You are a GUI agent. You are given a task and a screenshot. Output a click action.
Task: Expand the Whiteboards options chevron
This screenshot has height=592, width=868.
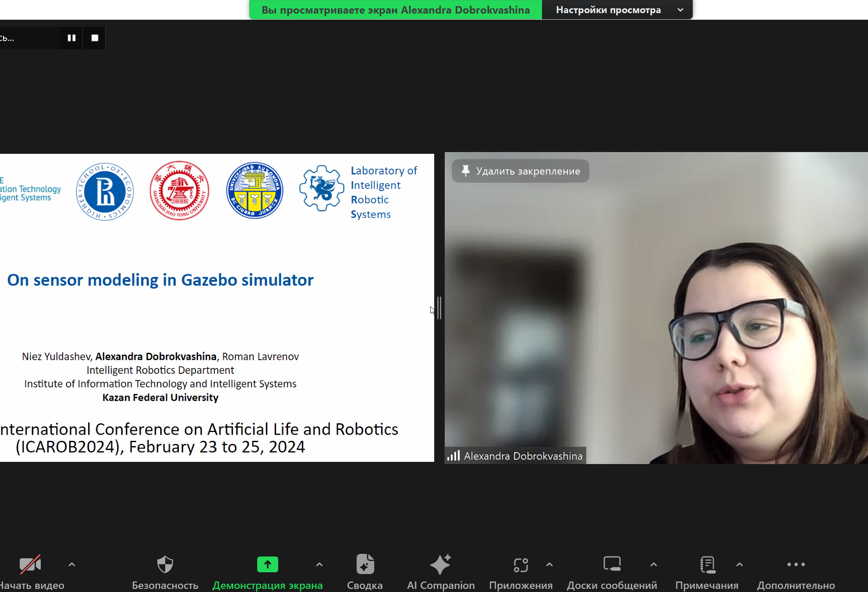coord(653,564)
